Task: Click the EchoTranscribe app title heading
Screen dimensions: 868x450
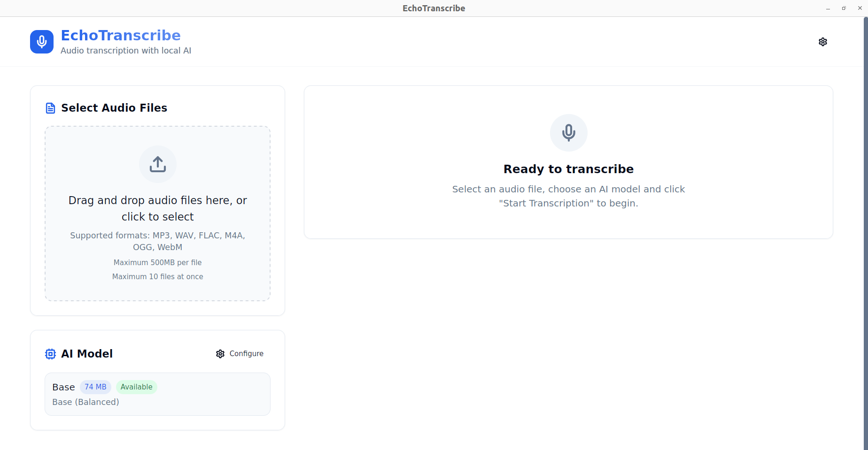Action: pyautogui.click(x=121, y=35)
